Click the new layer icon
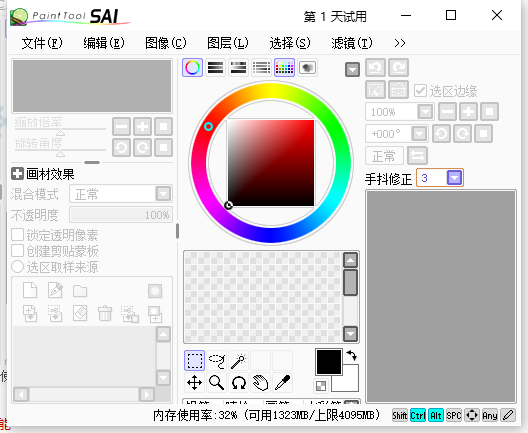Image resolution: width=528 pixels, height=433 pixels. [x=30, y=291]
